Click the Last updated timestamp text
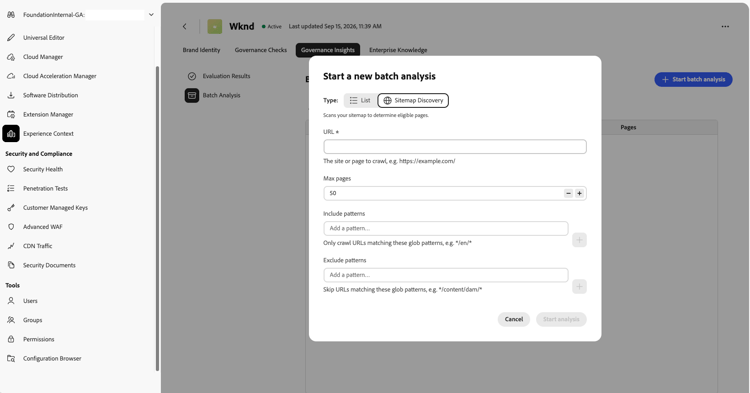Image resolution: width=750 pixels, height=393 pixels. point(335,26)
